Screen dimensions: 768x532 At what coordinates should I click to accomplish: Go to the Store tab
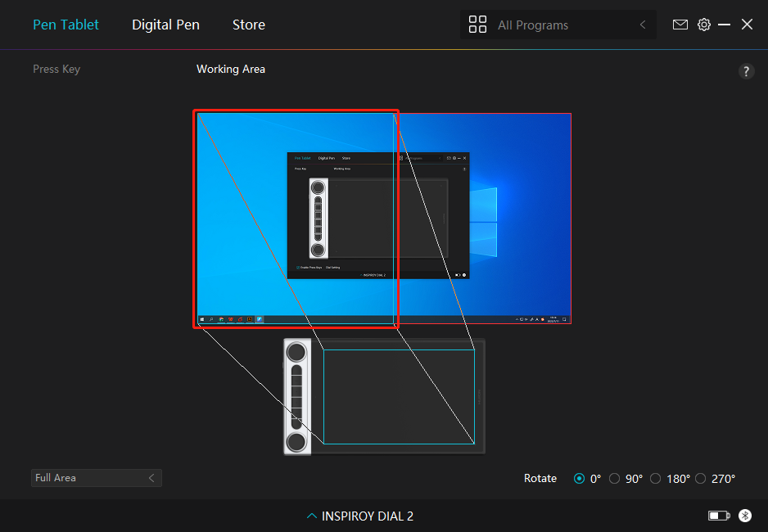point(249,25)
